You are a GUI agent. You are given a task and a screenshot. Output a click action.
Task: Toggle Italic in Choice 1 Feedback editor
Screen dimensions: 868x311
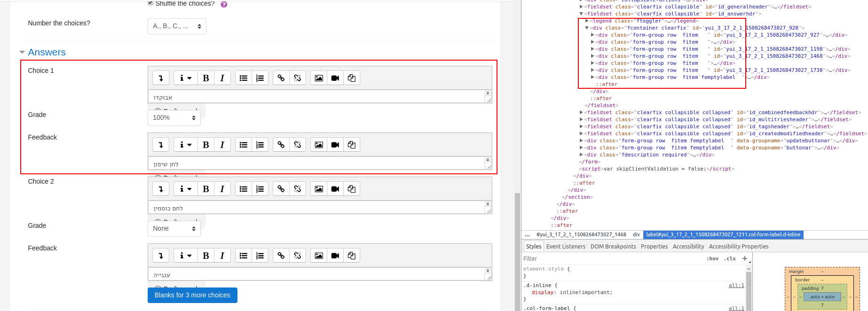tap(222, 145)
